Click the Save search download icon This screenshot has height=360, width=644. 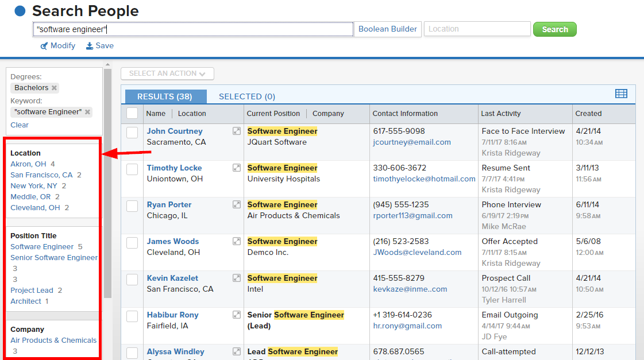tap(90, 46)
